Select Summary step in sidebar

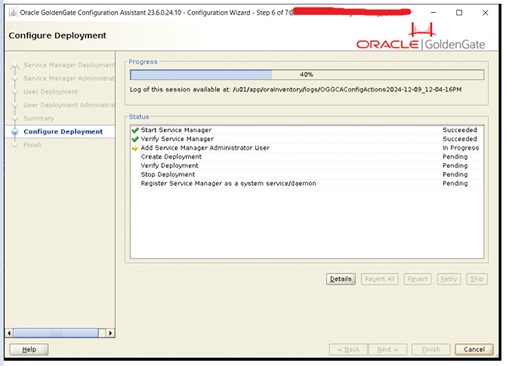(x=39, y=118)
